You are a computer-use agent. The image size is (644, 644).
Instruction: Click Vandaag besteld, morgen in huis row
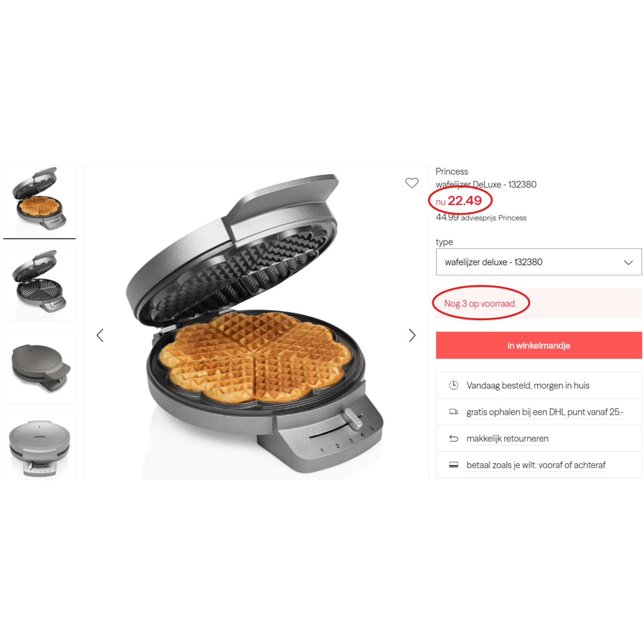pos(539,385)
